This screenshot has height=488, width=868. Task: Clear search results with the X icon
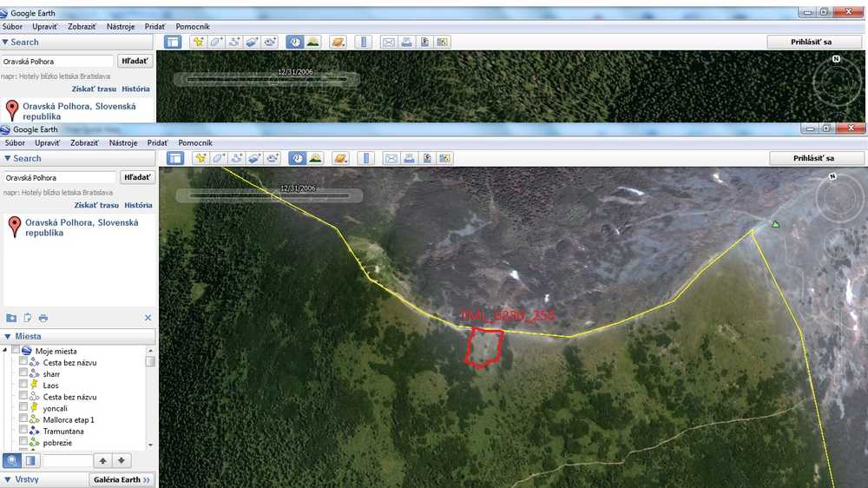tap(148, 318)
